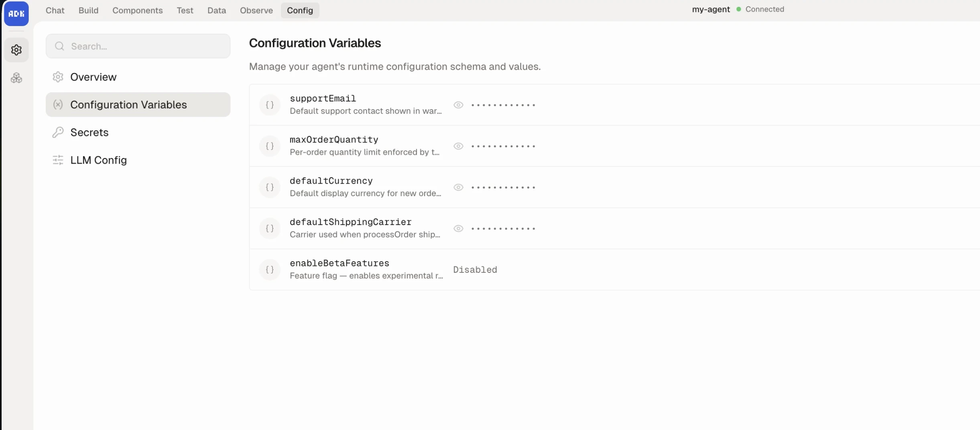Click the braces icon for enableBetaFeatures
The width and height of the screenshot is (980, 430).
click(270, 270)
